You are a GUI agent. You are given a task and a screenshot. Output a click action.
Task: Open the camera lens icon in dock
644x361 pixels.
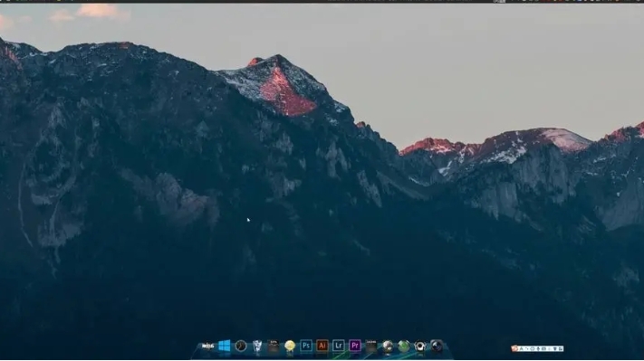(x=437, y=346)
